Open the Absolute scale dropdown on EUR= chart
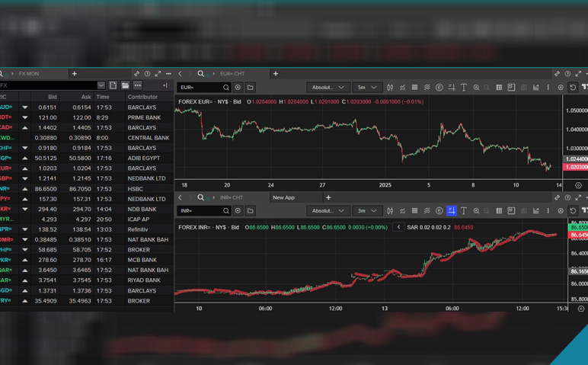Viewport: 588px width, 365px height. [x=328, y=88]
